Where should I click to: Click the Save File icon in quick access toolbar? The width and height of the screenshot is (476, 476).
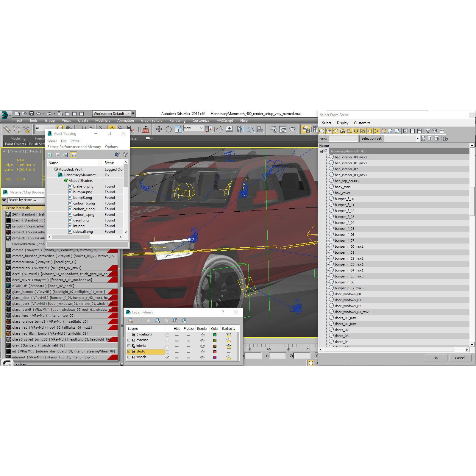[31, 114]
